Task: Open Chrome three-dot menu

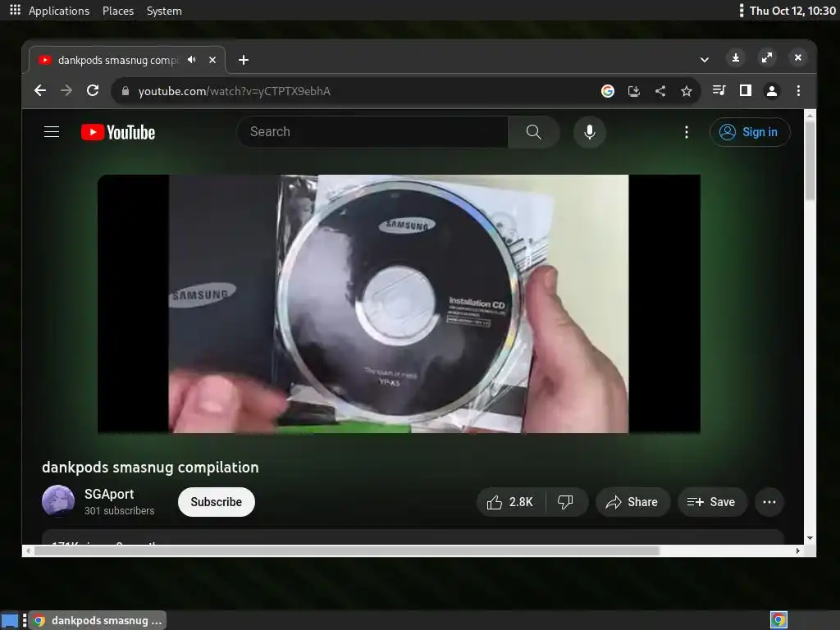Action: coord(798,90)
